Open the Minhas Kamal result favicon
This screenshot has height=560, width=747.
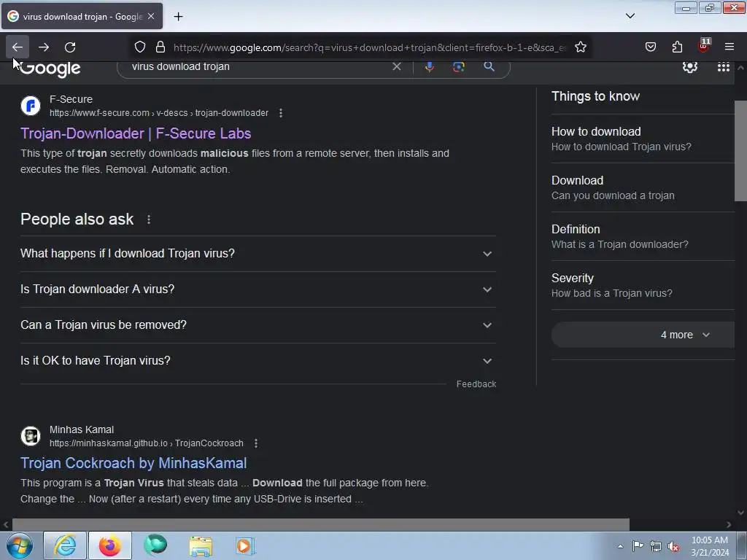click(31, 436)
